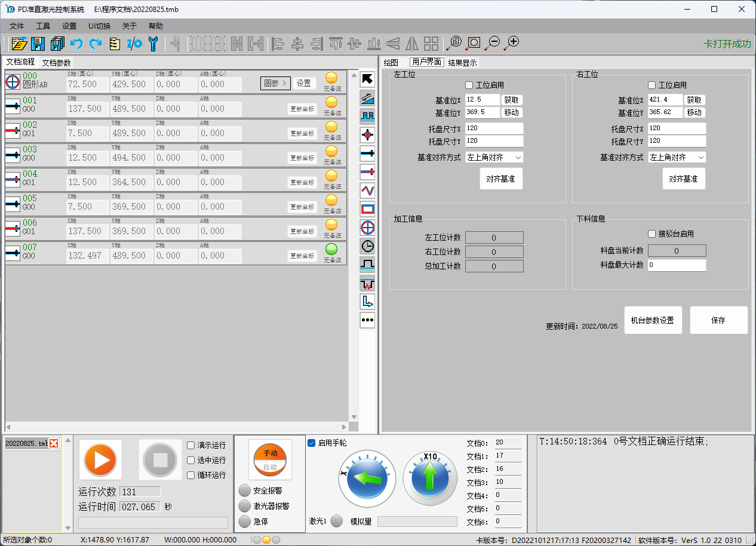
Task: Open right station 基准对齐方式 dropdown
Action: (x=677, y=157)
